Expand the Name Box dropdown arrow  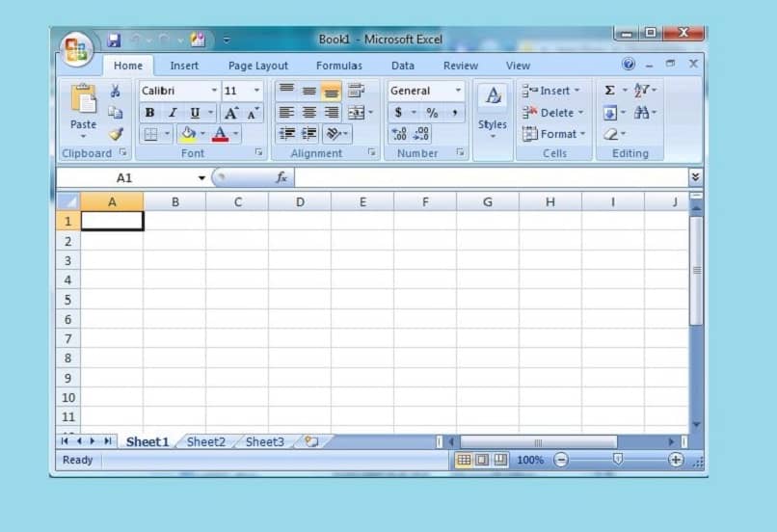pos(201,178)
